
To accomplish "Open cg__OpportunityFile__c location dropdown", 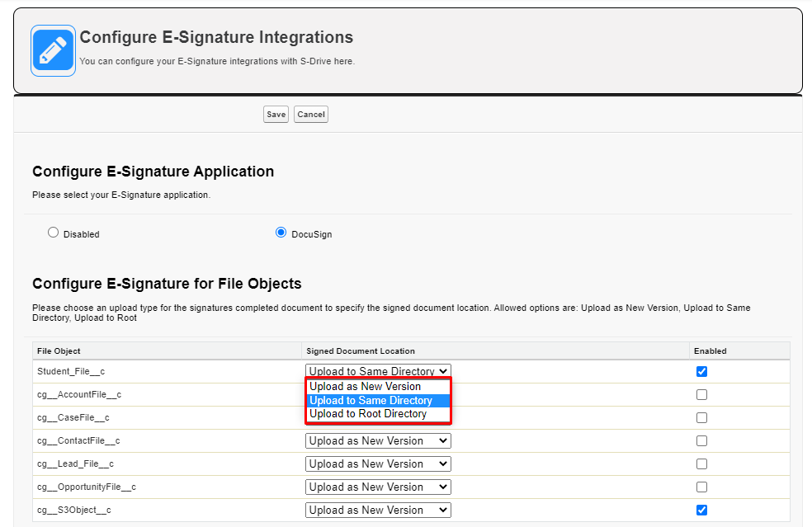I will (x=378, y=487).
